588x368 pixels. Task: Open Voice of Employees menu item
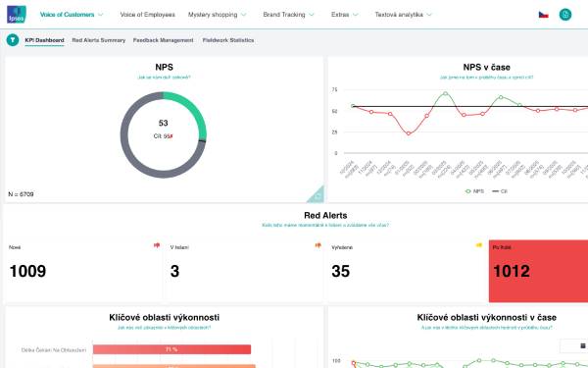point(147,15)
